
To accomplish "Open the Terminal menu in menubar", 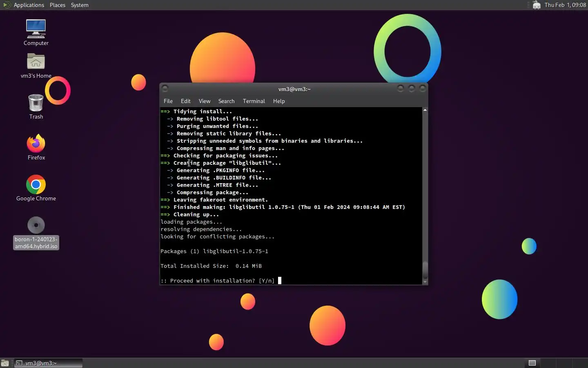I will [254, 101].
